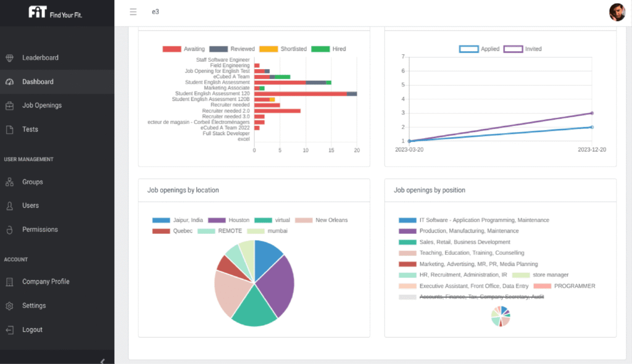The image size is (632, 364).
Task: Click the Groups hierarchy icon
Action: (9, 182)
